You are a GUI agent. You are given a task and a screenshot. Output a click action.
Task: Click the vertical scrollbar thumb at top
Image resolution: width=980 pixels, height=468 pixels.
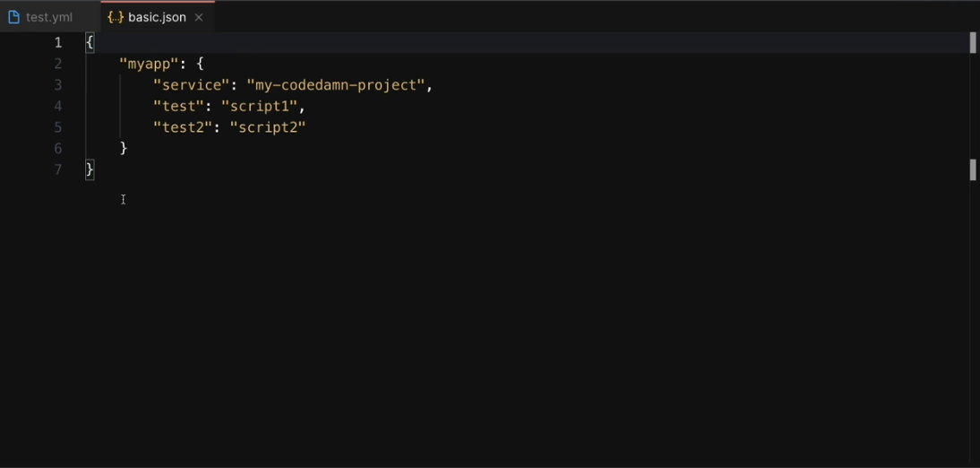click(x=973, y=42)
